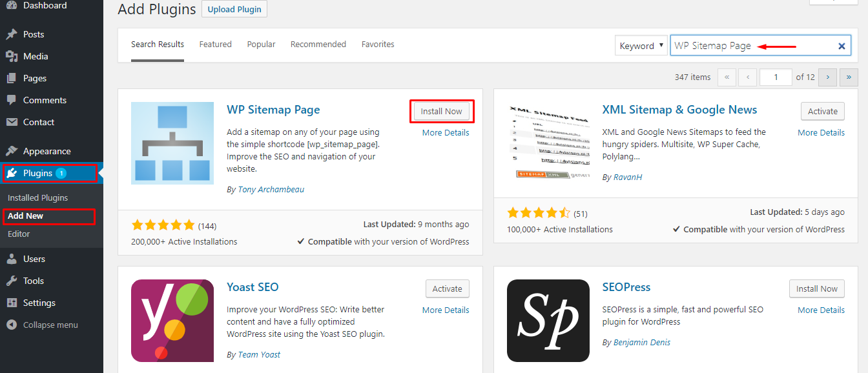Click the Settings sliders icon

(12, 303)
